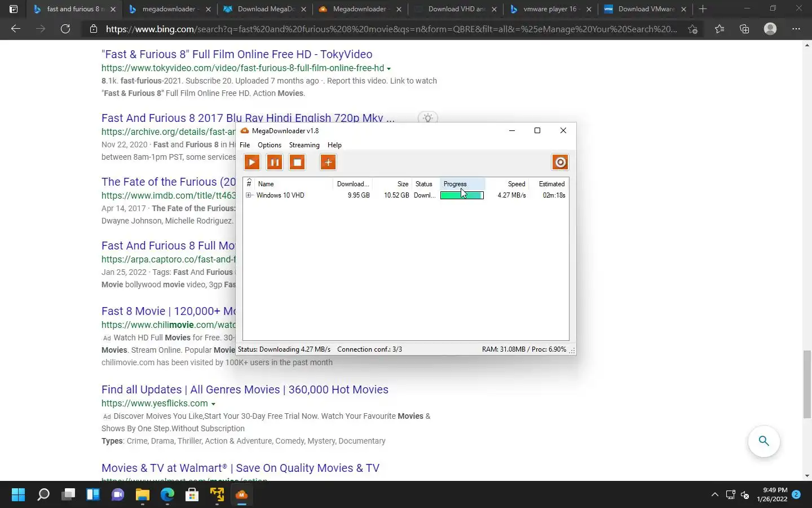812x508 pixels.
Task: Open the Help menu in MegaDownloader
Action: pos(334,145)
